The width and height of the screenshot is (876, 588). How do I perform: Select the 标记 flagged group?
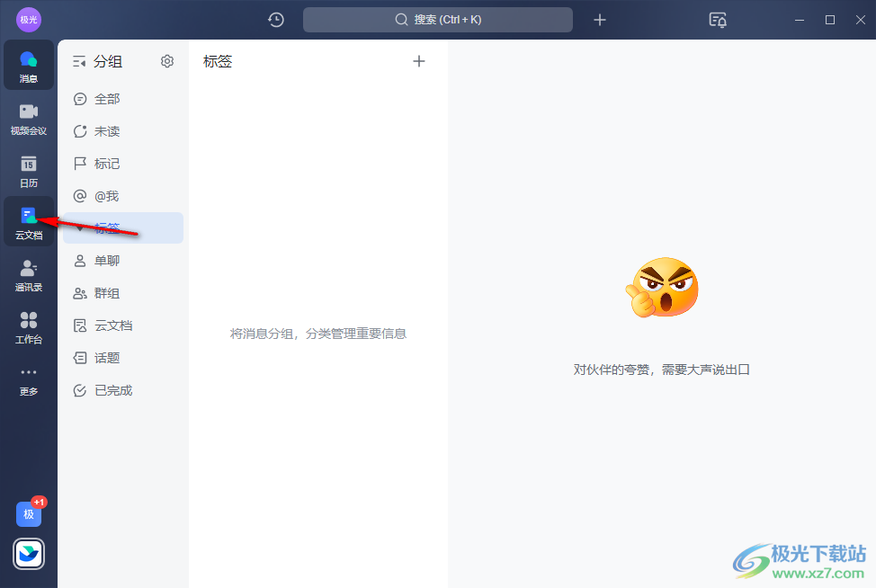(123, 164)
